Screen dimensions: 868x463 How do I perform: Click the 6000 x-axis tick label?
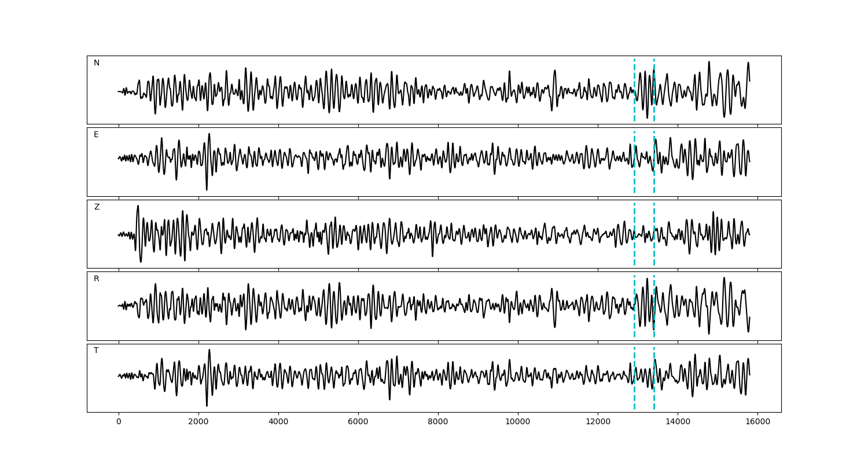[358, 422]
